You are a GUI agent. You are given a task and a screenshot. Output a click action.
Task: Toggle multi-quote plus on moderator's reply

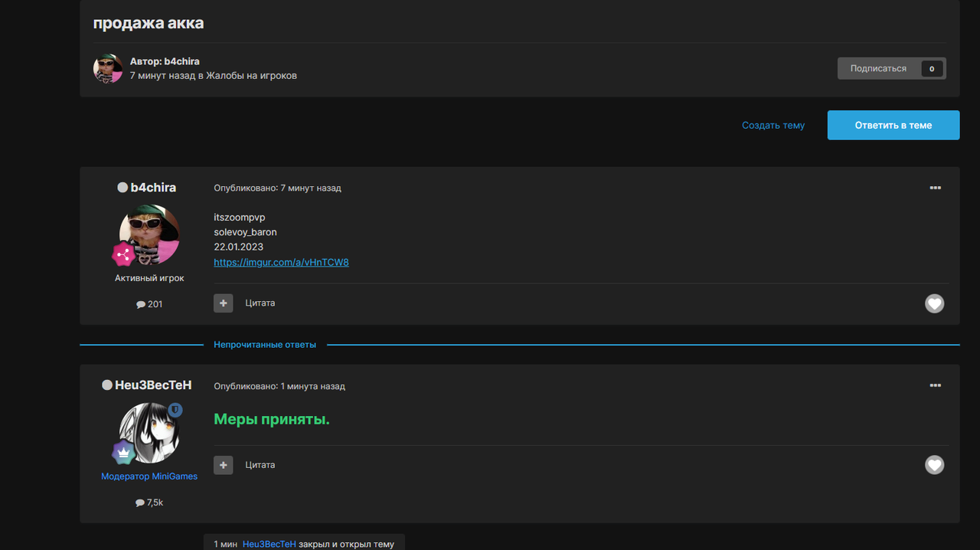[223, 465]
